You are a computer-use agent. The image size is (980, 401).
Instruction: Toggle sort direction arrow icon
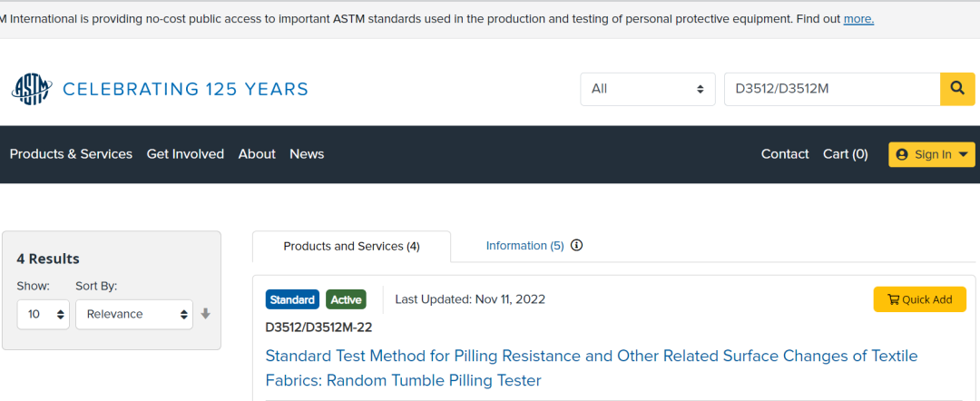tap(205, 314)
